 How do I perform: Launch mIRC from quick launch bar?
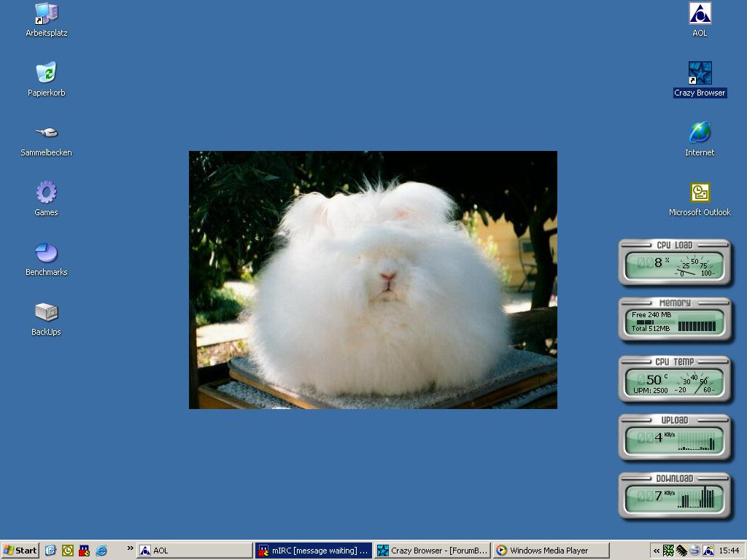(85, 551)
